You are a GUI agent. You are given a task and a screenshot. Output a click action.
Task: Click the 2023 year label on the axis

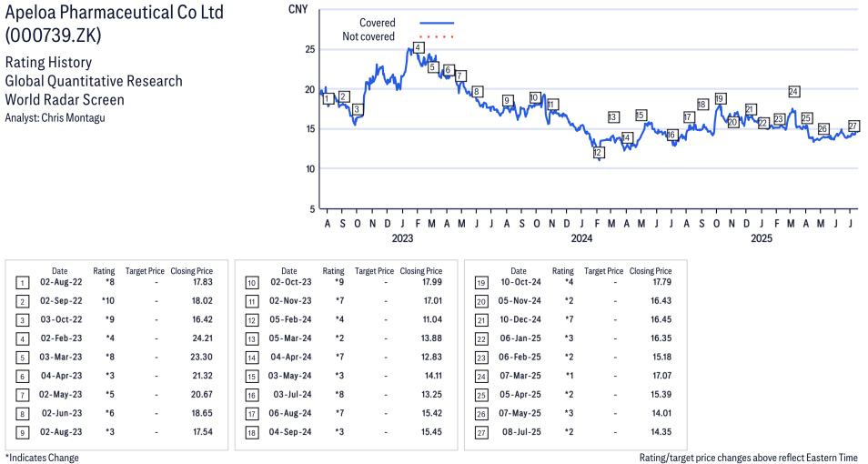(402, 238)
